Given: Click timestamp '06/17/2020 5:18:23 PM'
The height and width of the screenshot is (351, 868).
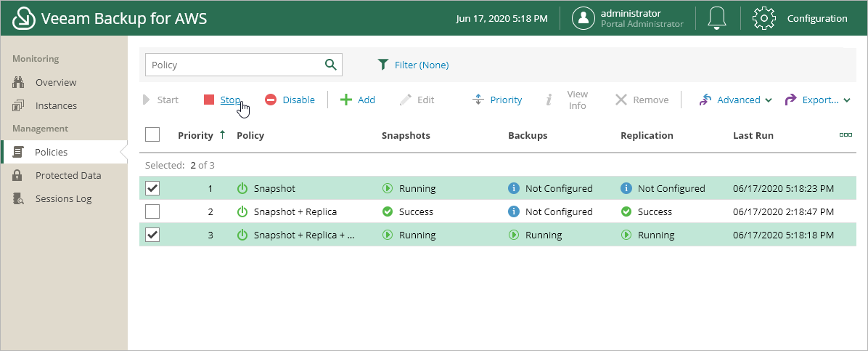Looking at the screenshot, I should [x=783, y=188].
